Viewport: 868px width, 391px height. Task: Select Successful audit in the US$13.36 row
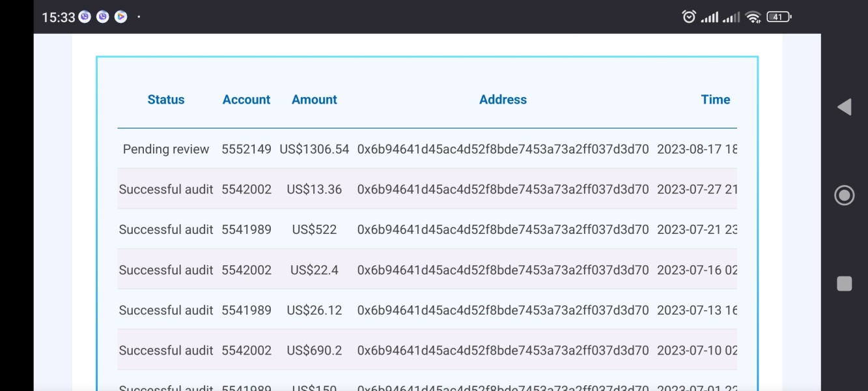click(x=166, y=189)
